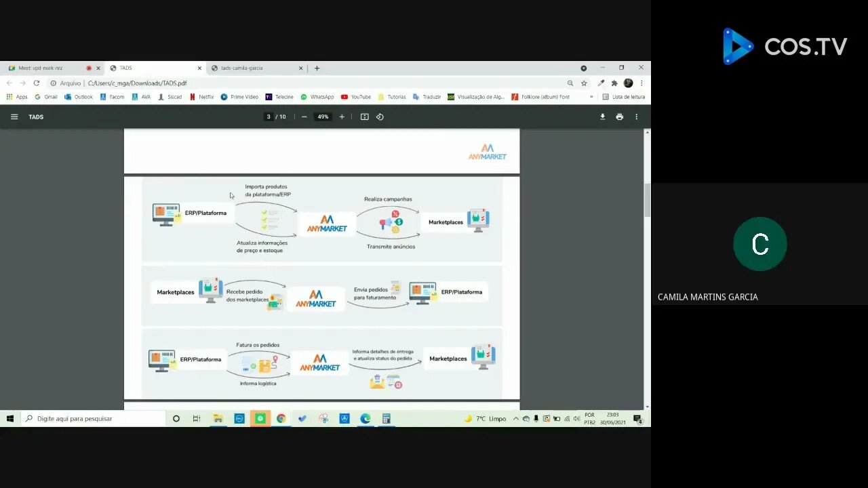The height and width of the screenshot is (488, 868).
Task: Open the Telecine bookmark
Action: tap(279, 97)
